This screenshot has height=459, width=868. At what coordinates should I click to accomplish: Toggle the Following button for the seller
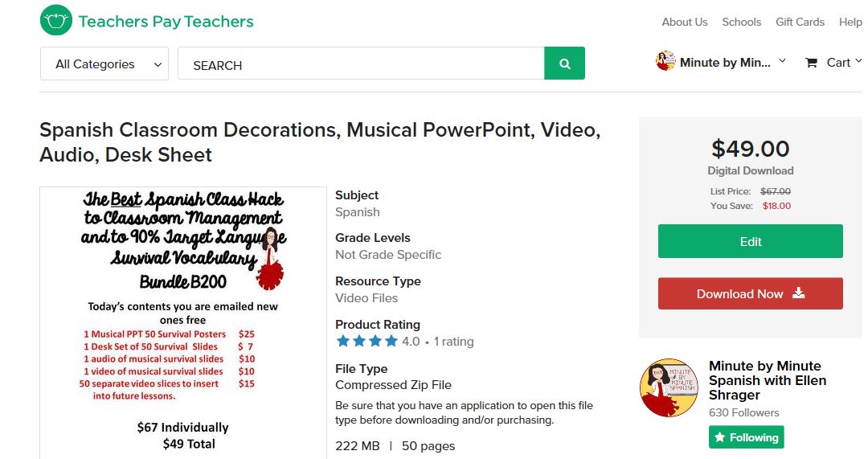[746, 437]
